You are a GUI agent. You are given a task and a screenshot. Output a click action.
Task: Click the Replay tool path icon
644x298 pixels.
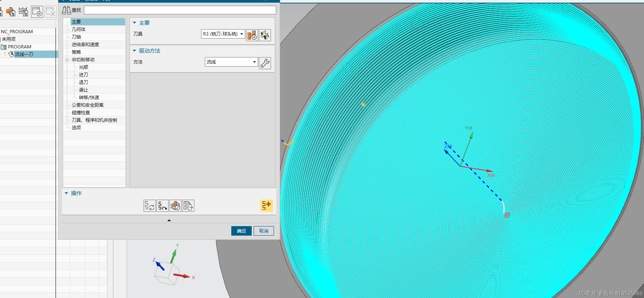(x=163, y=206)
